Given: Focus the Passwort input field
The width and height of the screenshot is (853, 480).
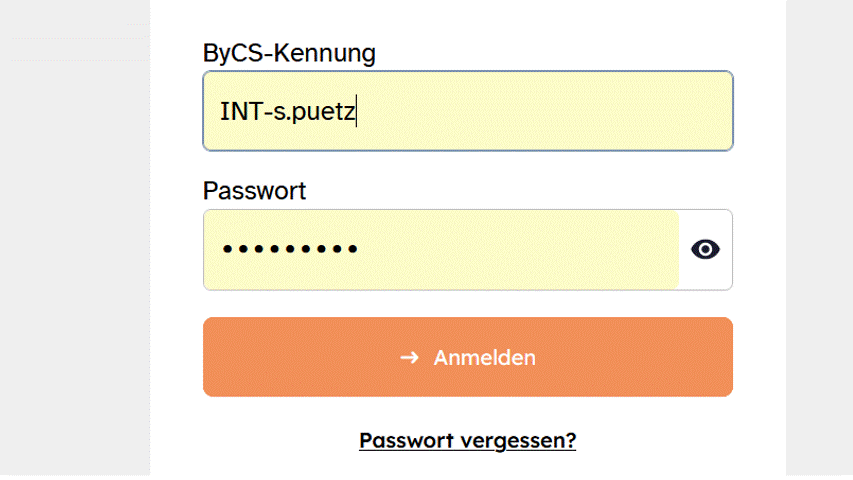Looking at the screenshot, I should (440, 250).
